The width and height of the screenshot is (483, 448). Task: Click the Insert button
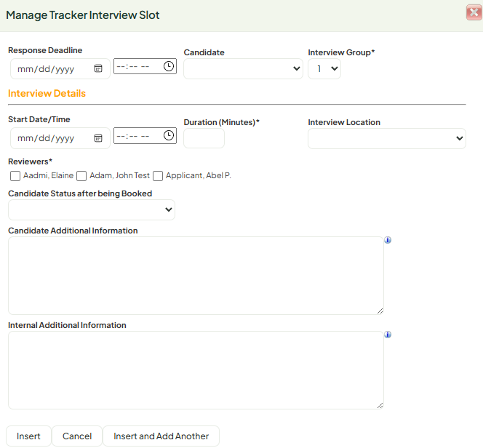click(28, 436)
